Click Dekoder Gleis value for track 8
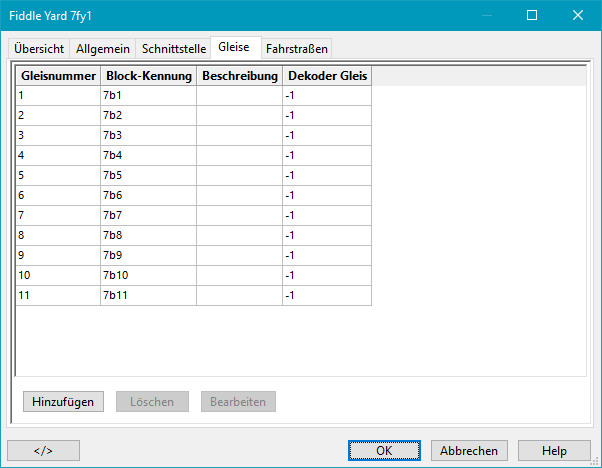 [x=327, y=235]
